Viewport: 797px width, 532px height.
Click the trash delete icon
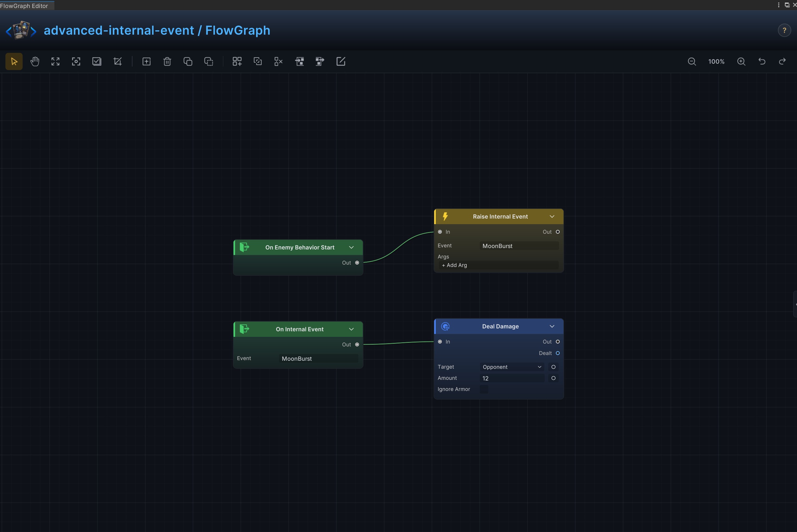pyautogui.click(x=167, y=61)
